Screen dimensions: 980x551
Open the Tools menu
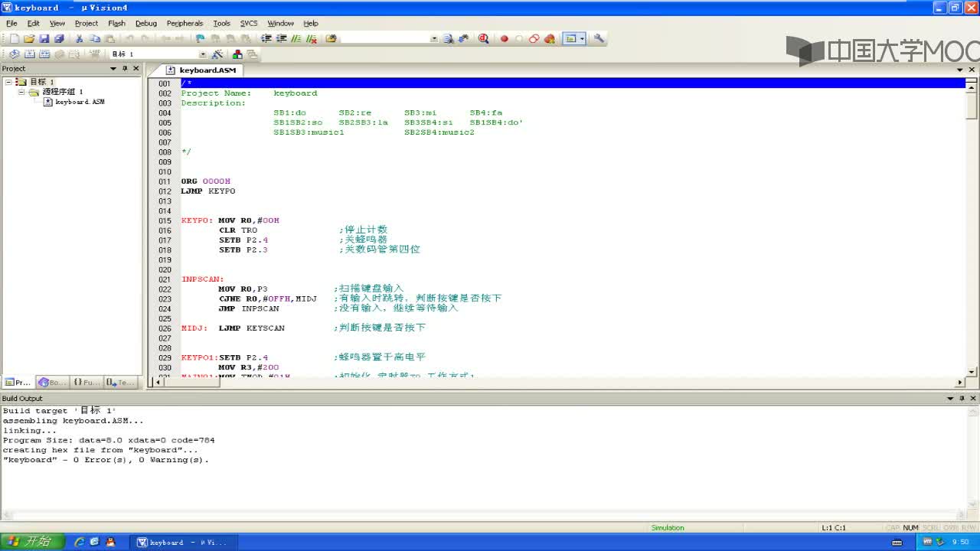221,24
